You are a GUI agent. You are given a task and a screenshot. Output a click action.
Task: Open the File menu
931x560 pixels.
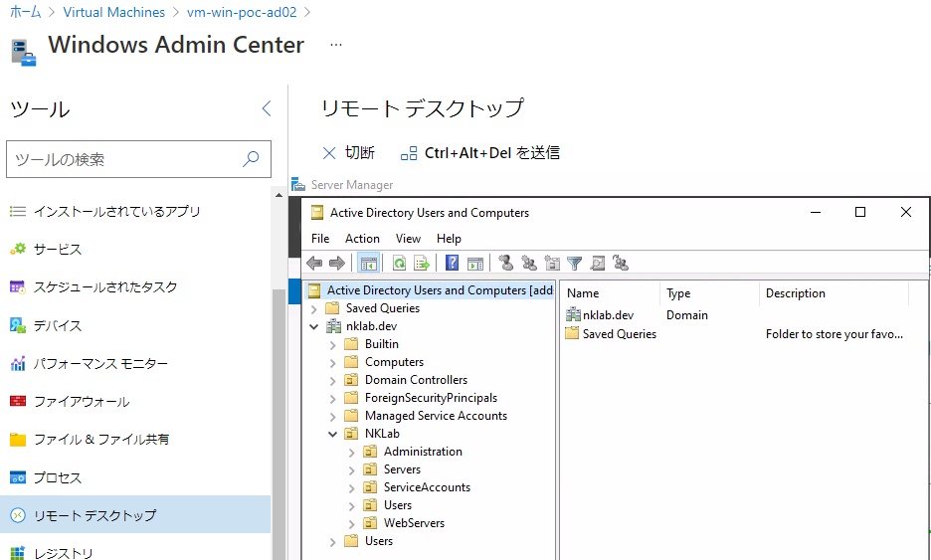[320, 238]
